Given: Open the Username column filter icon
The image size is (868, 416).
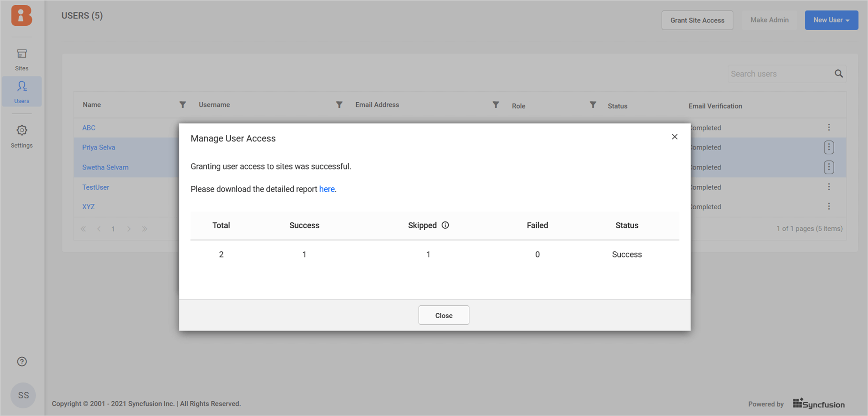Looking at the screenshot, I should click(339, 105).
